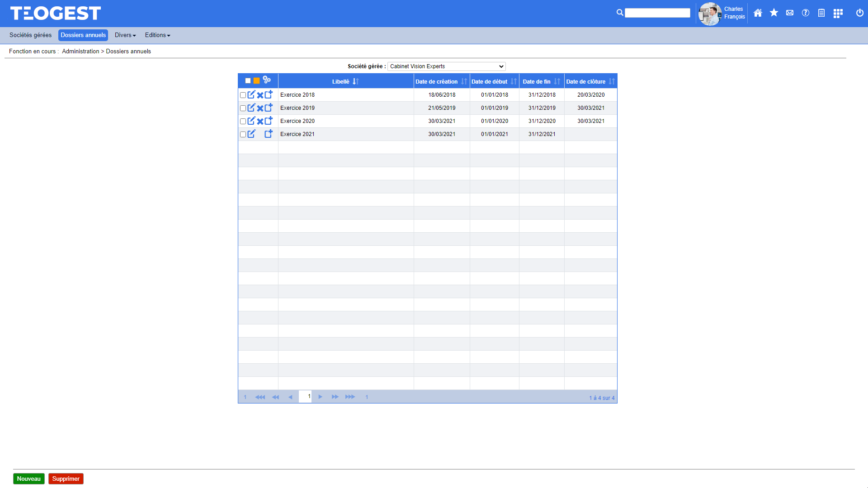Image resolution: width=868 pixels, height=488 pixels.
Task: Click the delete cross icon for Exercice 2019
Action: (x=260, y=108)
